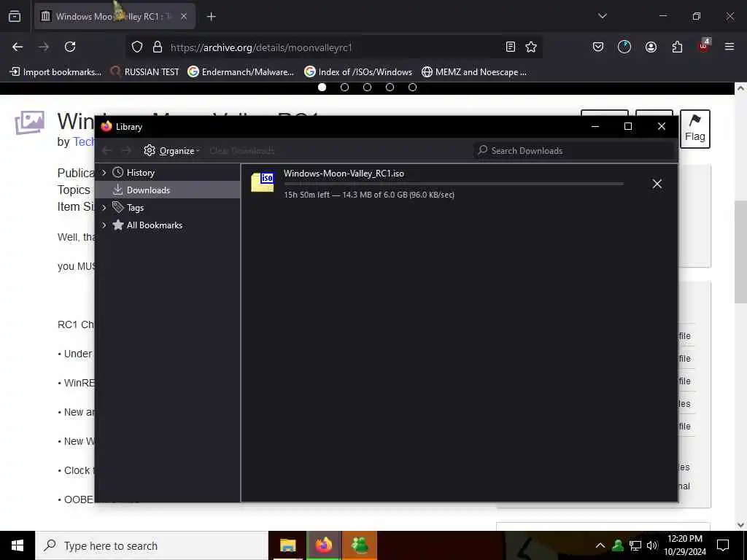Click the site padlock icon

point(158,47)
